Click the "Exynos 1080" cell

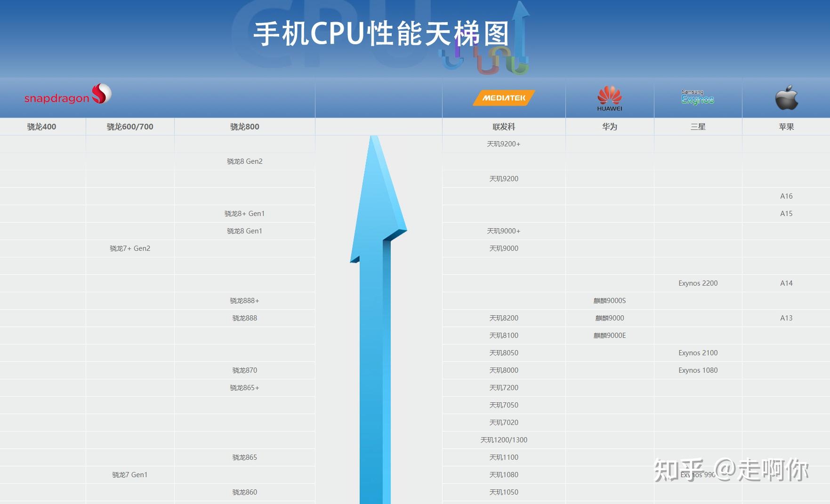tap(698, 370)
